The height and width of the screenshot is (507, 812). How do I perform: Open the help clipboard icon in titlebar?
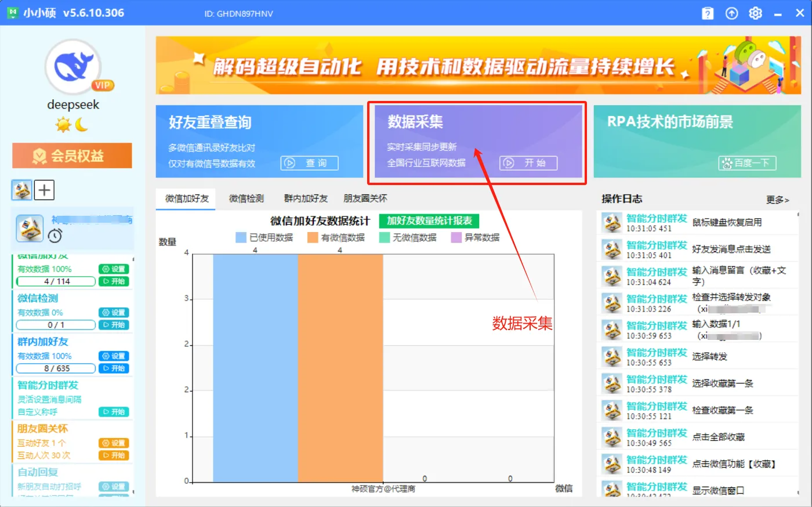point(708,13)
